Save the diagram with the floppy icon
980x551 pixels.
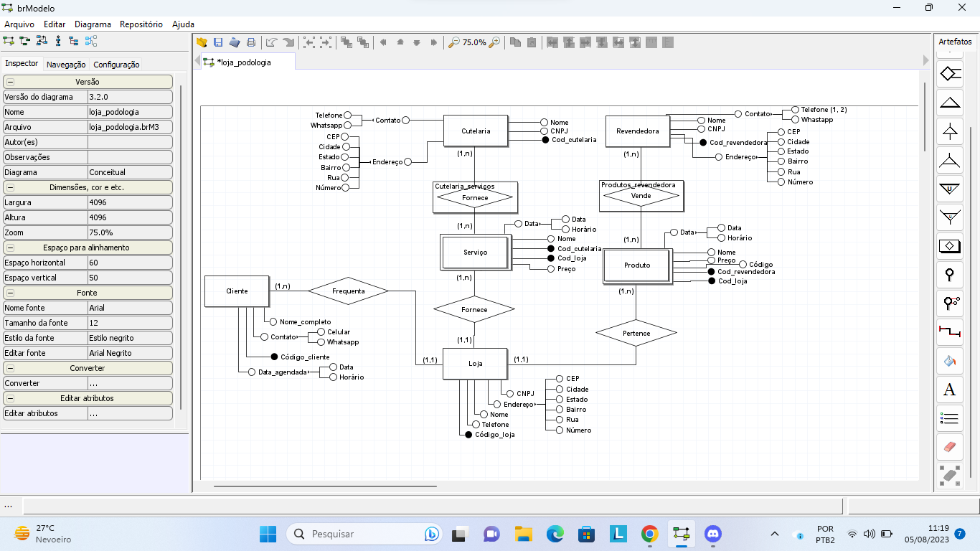click(218, 42)
